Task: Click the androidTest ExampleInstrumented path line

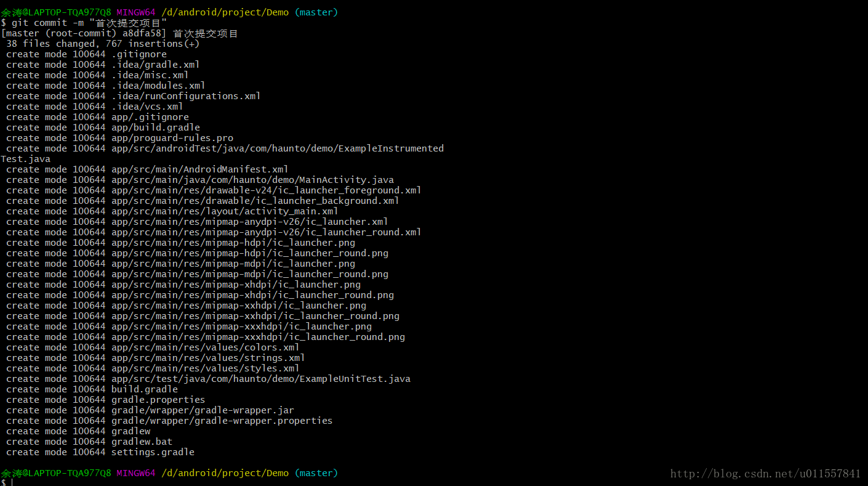Action: [x=225, y=148]
